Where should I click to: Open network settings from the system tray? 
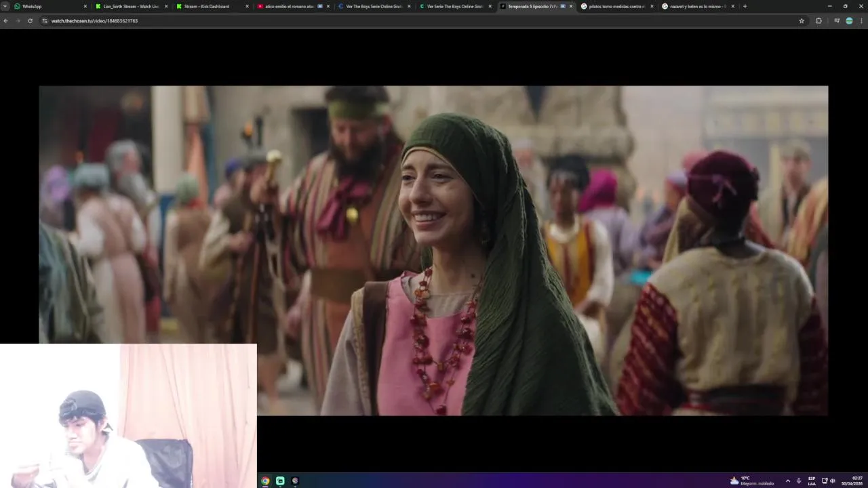825,481
